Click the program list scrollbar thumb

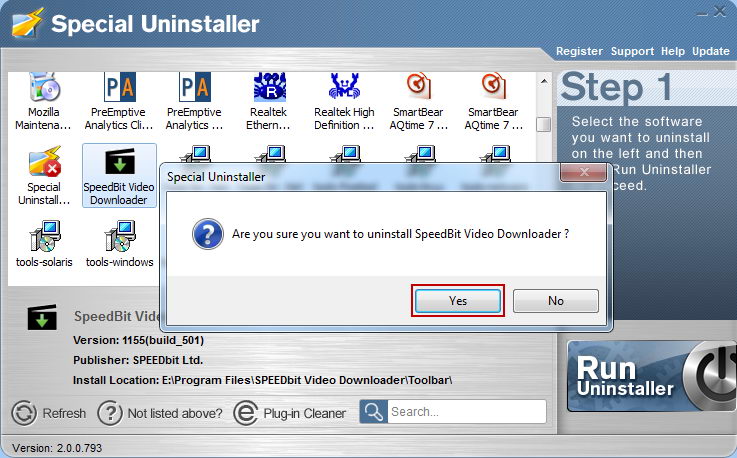point(544,125)
